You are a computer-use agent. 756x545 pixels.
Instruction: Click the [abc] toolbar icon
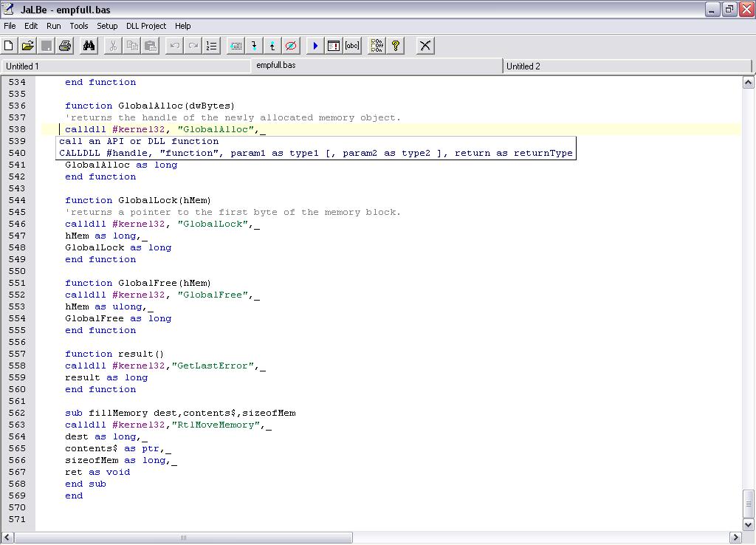pos(352,46)
